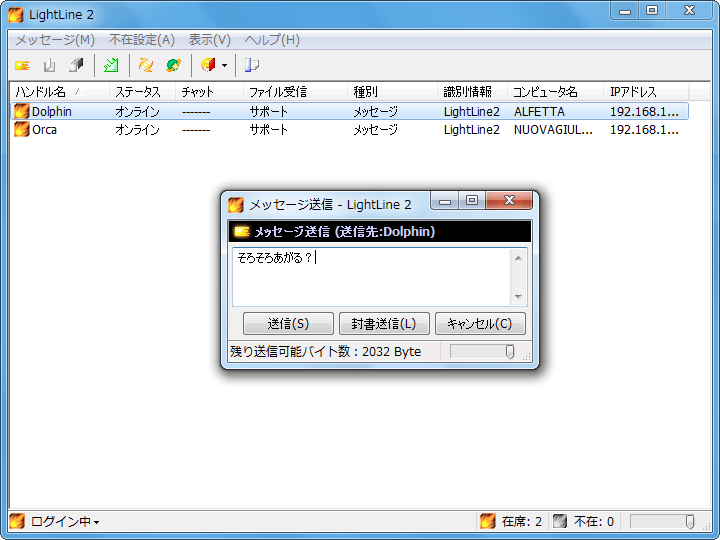Click the 不在: 0 status text
Image resolution: width=720 pixels, height=540 pixels.
click(x=594, y=522)
